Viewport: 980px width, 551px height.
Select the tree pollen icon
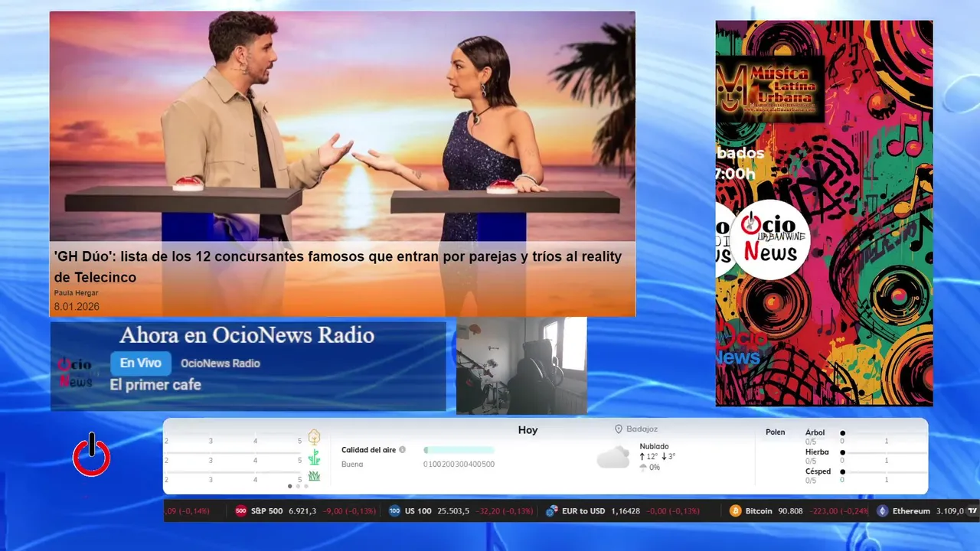pos(314,437)
